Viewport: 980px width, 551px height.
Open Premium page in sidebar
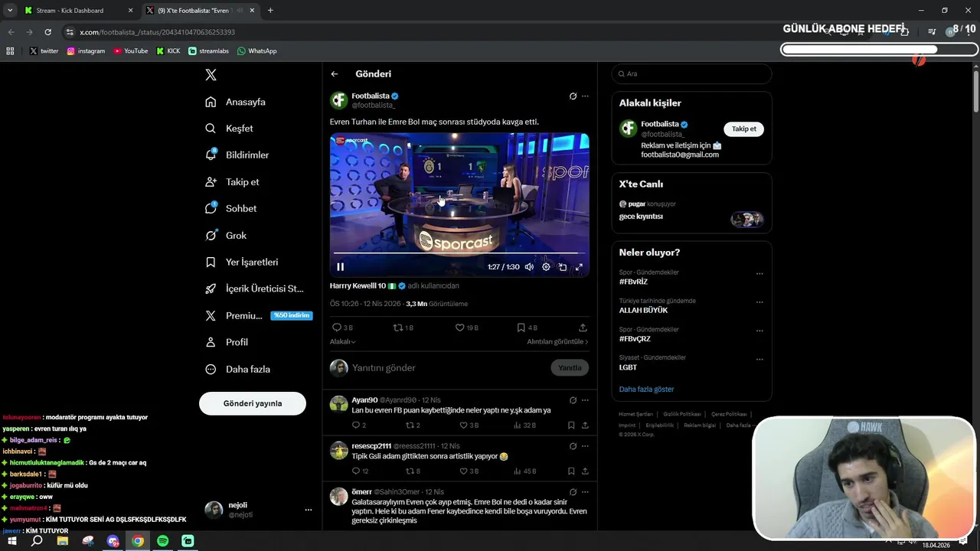click(x=258, y=315)
